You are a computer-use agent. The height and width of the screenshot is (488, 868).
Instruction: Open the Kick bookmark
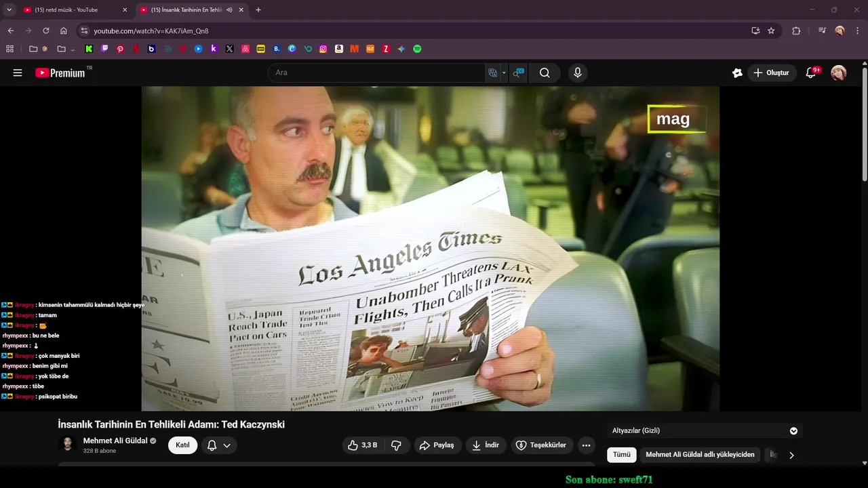[89, 49]
